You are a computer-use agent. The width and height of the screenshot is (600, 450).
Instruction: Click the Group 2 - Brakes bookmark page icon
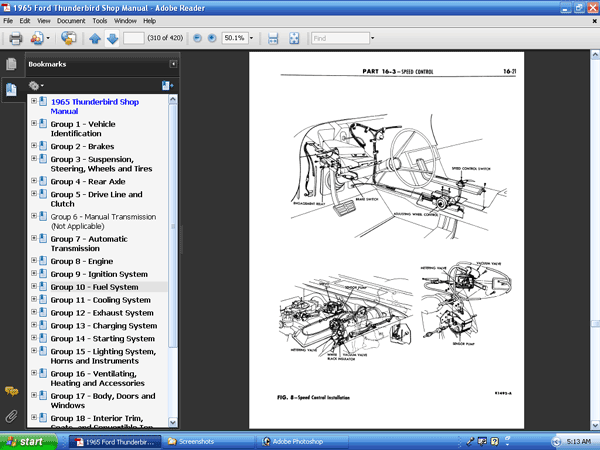(x=43, y=146)
